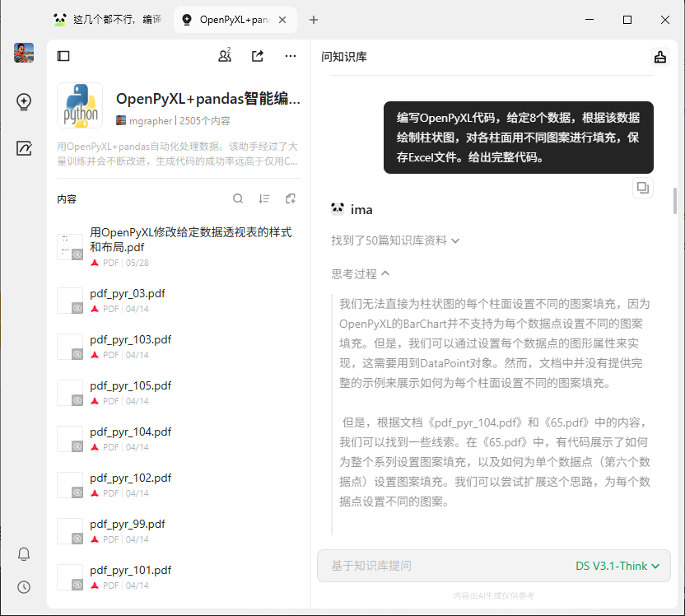Collapse the 思考过程 thinking section

point(351,272)
